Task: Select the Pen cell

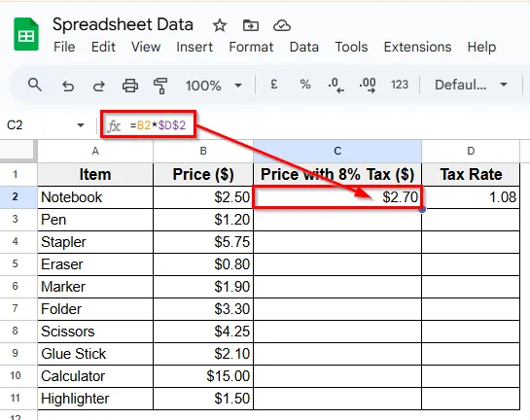Action: tap(95, 220)
